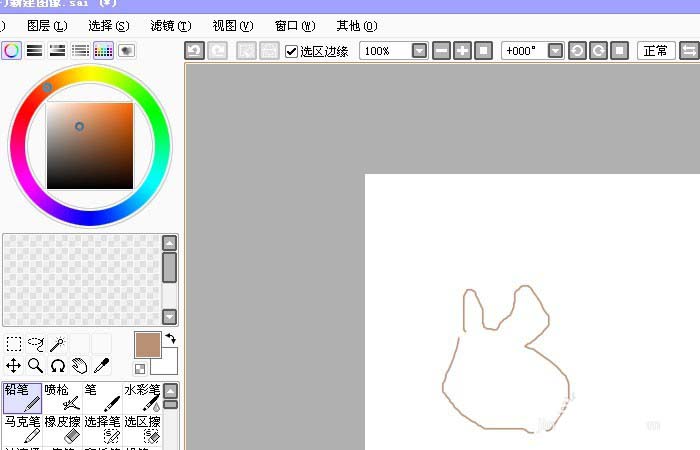Click the swatches panel scroll up arrow
700x450 pixels.
point(170,243)
